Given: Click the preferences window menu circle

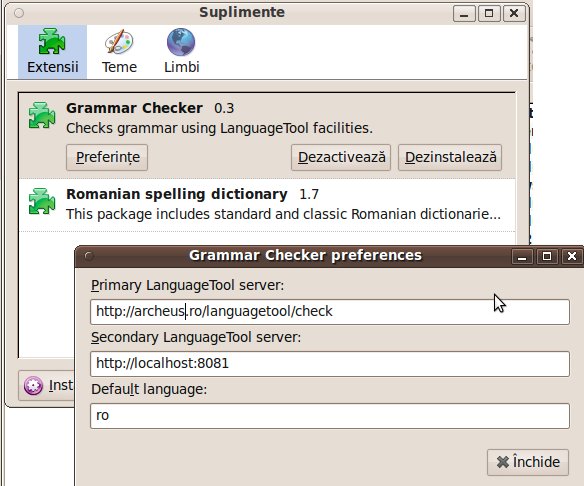Looking at the screenshot, I should (89, 256).
